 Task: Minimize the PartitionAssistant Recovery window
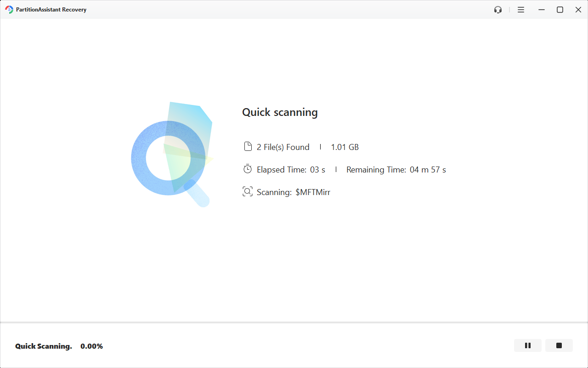[x=541, y=9]
